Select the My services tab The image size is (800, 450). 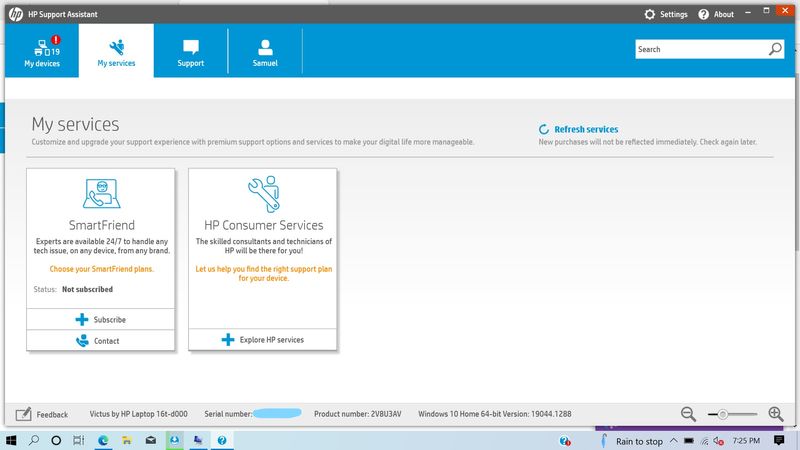pos(116,50)
